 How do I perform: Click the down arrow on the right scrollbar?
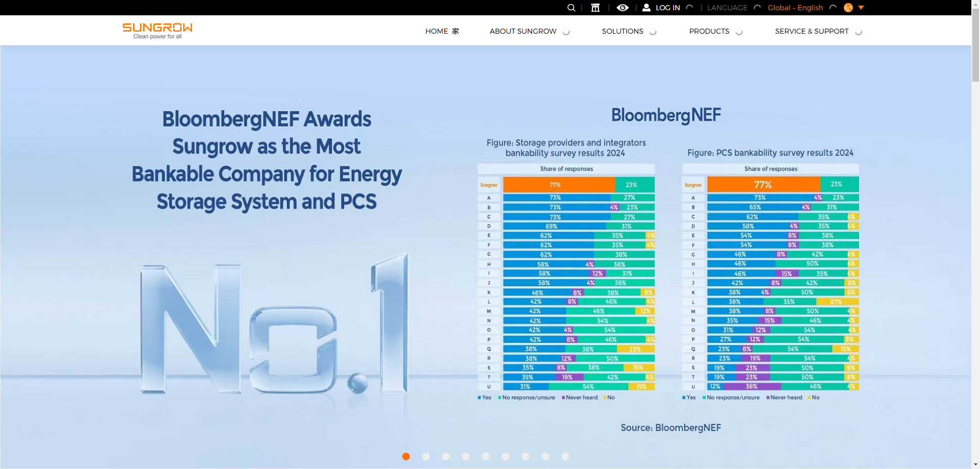[975, 464]
